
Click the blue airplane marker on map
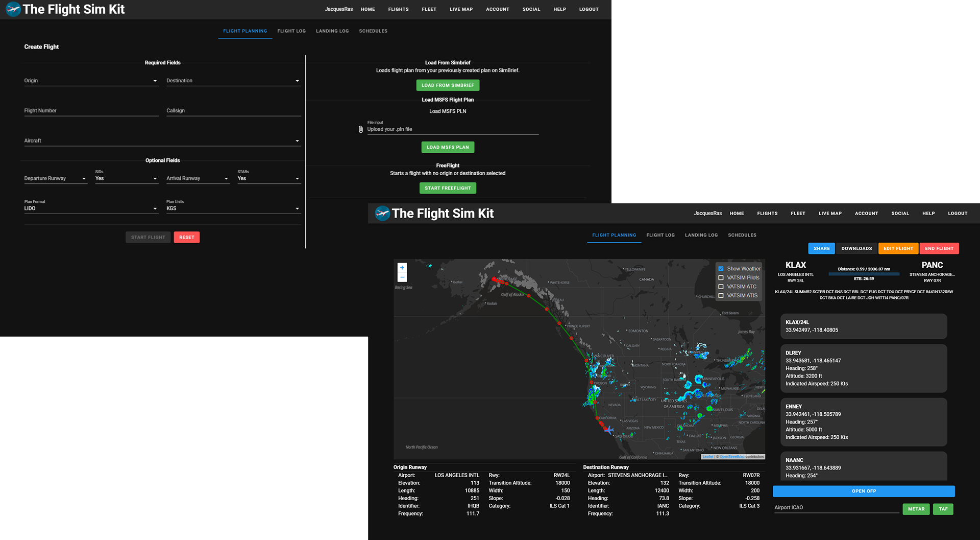click(609, 430)
